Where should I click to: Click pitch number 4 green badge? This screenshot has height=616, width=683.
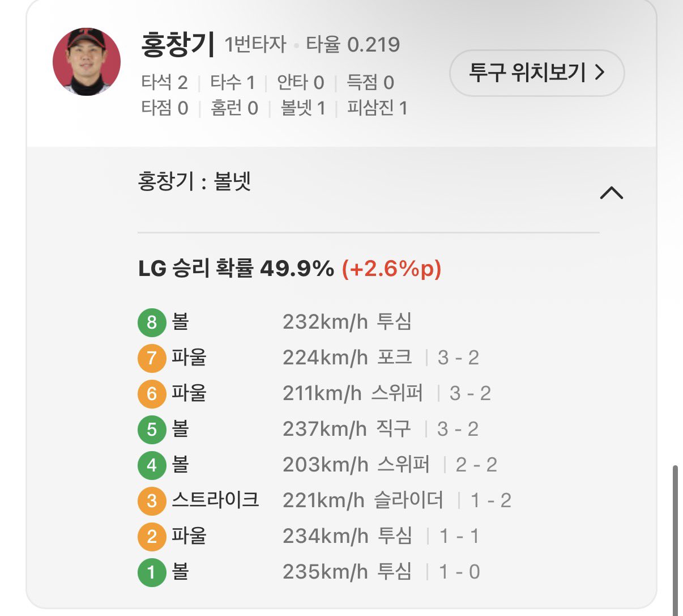pos(151,465)
